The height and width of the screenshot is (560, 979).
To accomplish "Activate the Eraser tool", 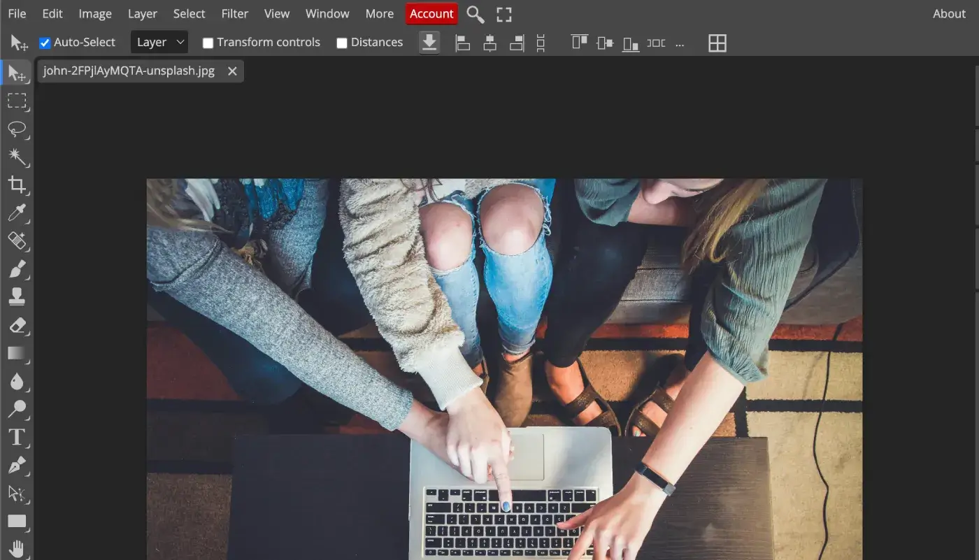I will click(17, 325).
